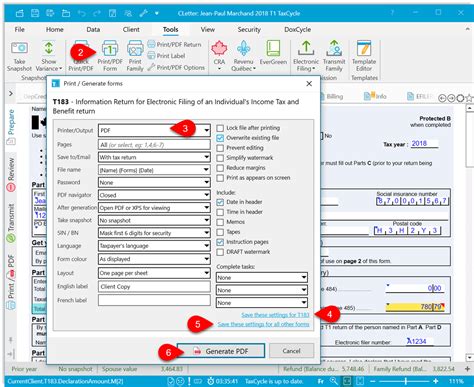Open the File menu
474x387 pixels.
pos(19,29)
